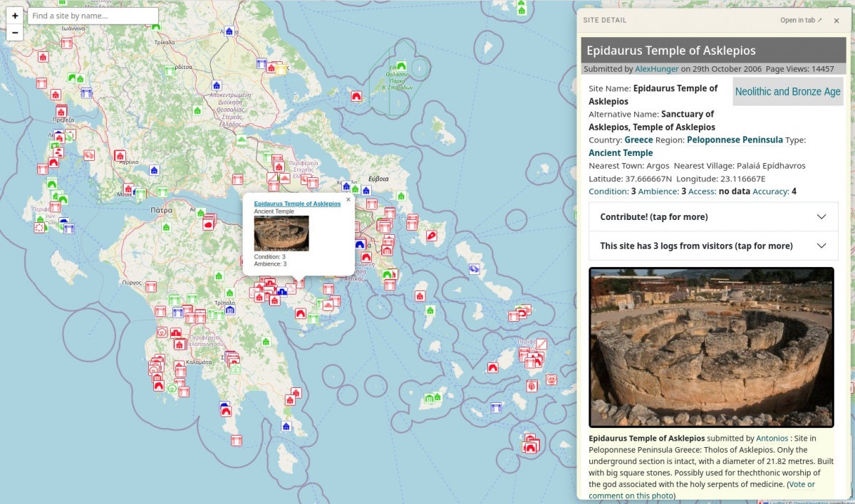Select the red pin marker on southern Euboea
This screenshot has height=504, width=855.
coord(431,236)
